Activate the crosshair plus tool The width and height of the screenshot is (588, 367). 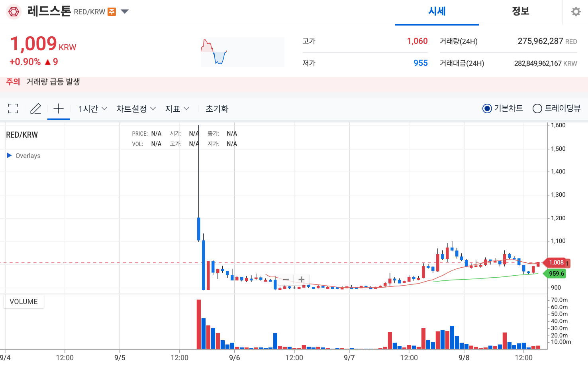click(x=59, y=108)
